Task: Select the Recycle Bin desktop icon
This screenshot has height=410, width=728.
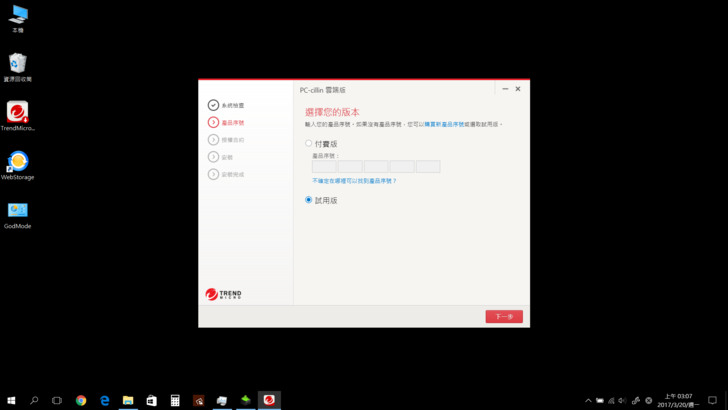Action: tap(18, 68)
